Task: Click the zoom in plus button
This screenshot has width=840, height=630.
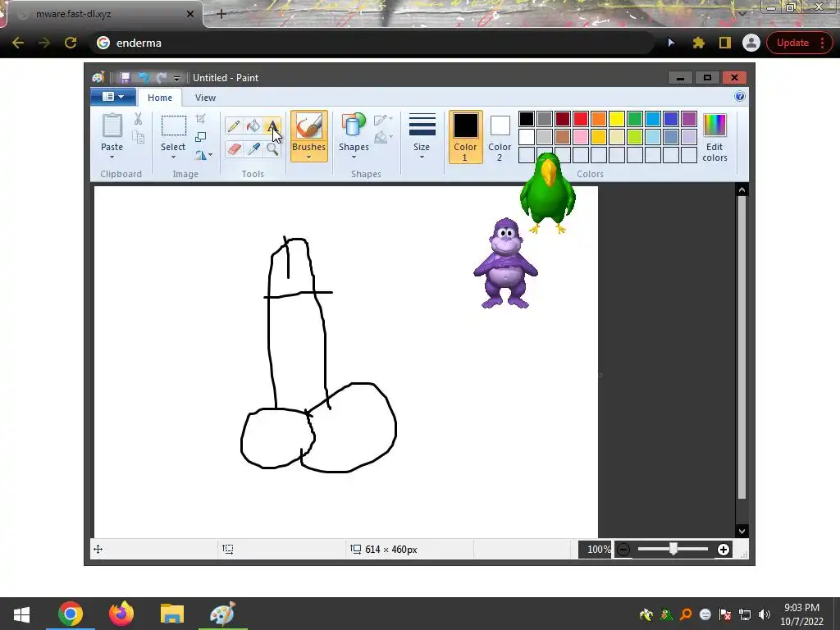Action: 724,549
